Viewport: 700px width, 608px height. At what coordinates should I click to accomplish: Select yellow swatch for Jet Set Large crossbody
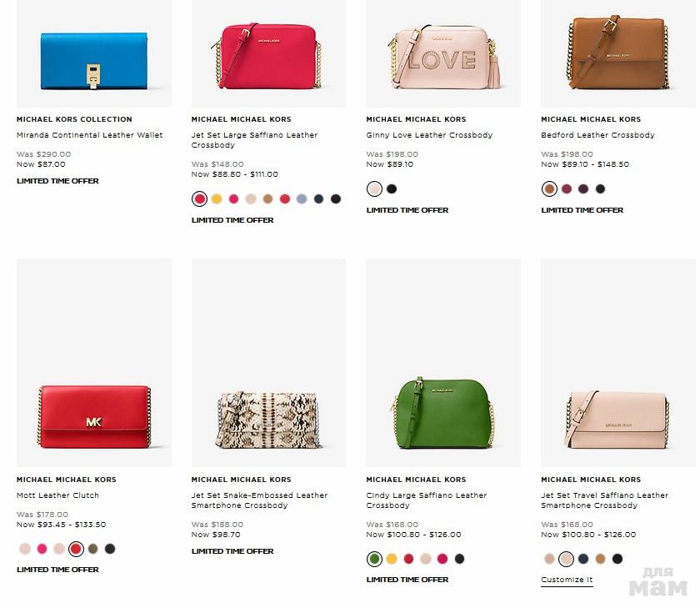click(x=217, y=198)
